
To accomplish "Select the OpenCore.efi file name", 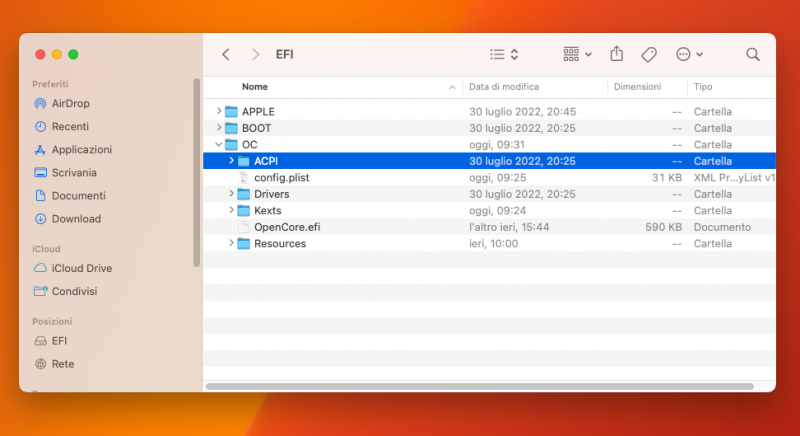I will click(287, 227).
